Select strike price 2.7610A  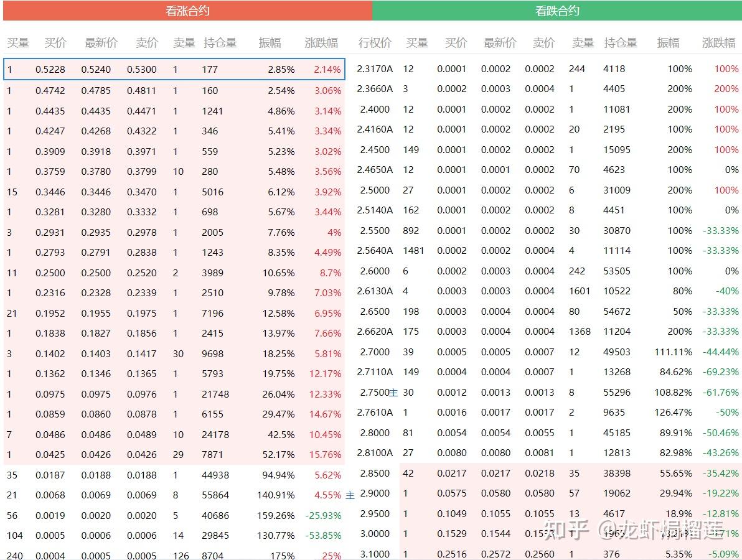[x=375, y=413]
